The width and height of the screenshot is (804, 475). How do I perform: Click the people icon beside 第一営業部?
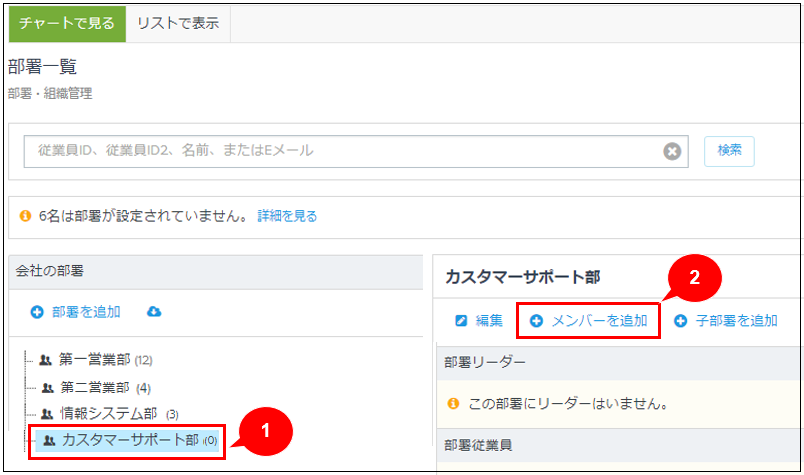pyautogui.click(x=45, y=360)
